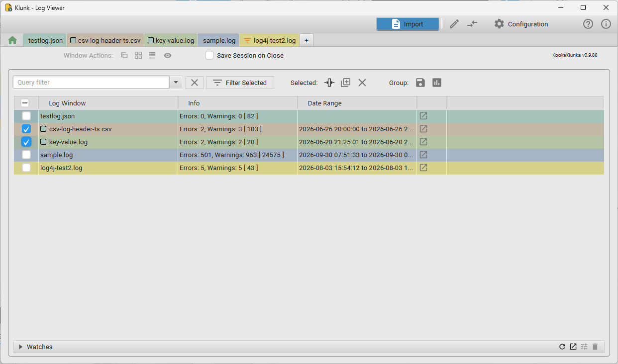Click the Filter Selected button
Viewport: 618px width, 364px height.
tap(240, 83)
